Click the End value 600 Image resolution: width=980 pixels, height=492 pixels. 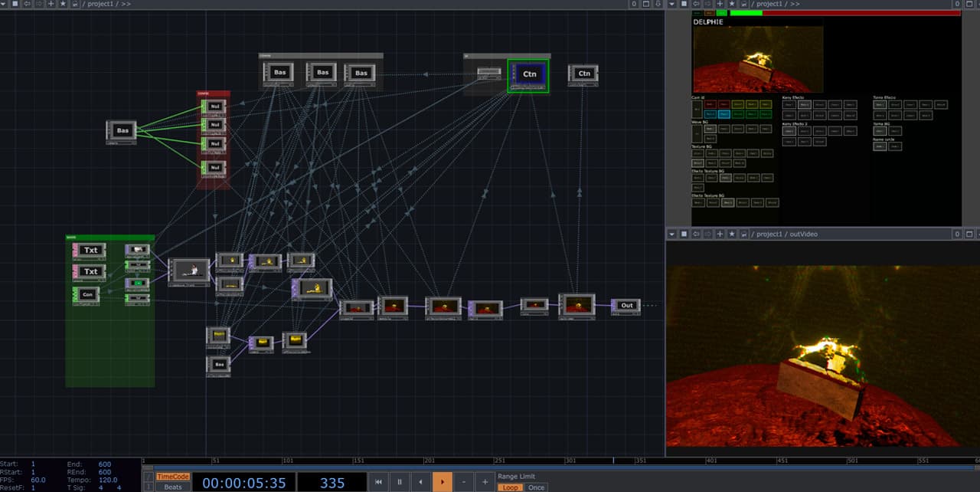[105, 464]
